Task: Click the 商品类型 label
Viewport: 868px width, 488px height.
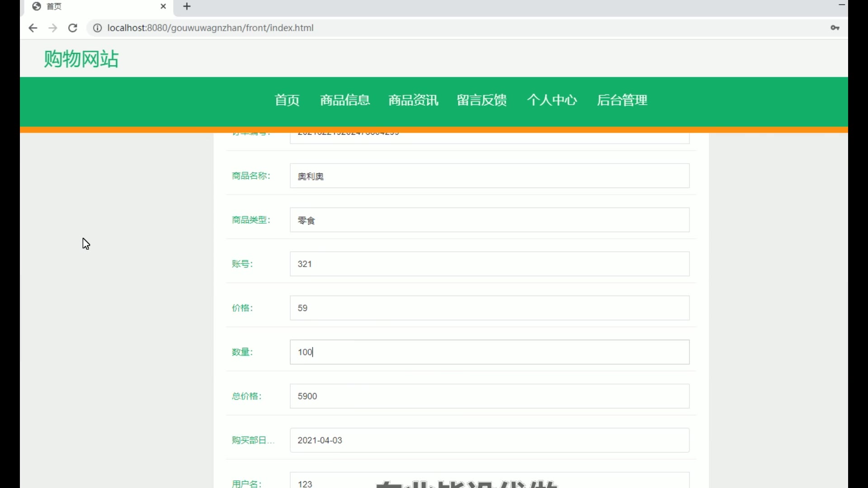Action: [x=251, y=220]
